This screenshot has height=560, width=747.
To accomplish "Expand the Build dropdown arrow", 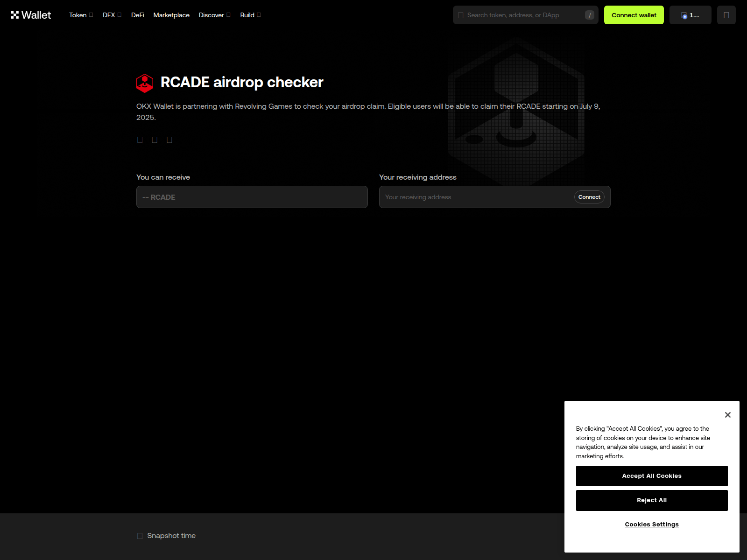I will 259,15.
